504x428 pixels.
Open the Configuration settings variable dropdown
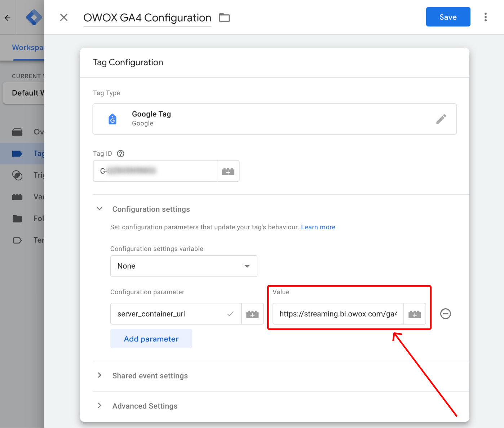(184, 266)
